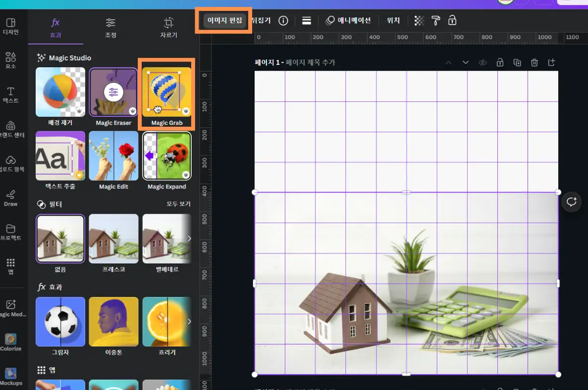Add a new page with the plus icon
588x390 pixels.
pyautogui.click(x=551, y=62)
